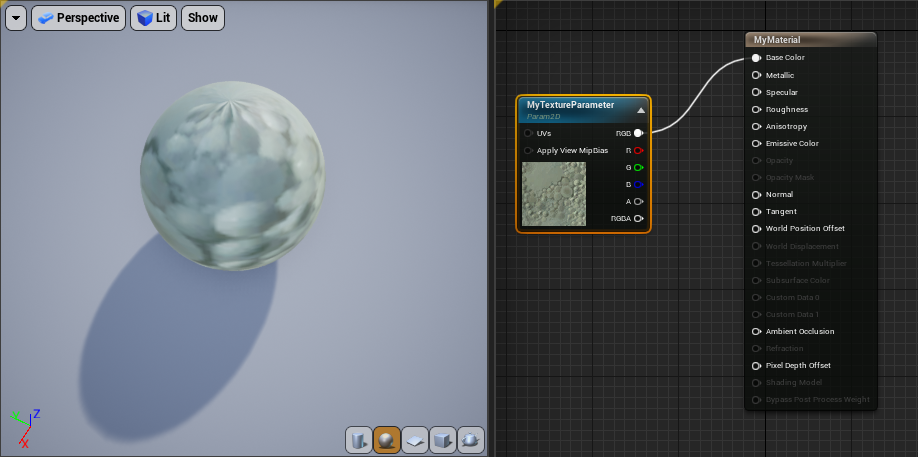Screen dimensions: 918x457
Task: Select the Metallic input pin on MyMaterial
Action: pyautogui.click(x=756, y=75)
